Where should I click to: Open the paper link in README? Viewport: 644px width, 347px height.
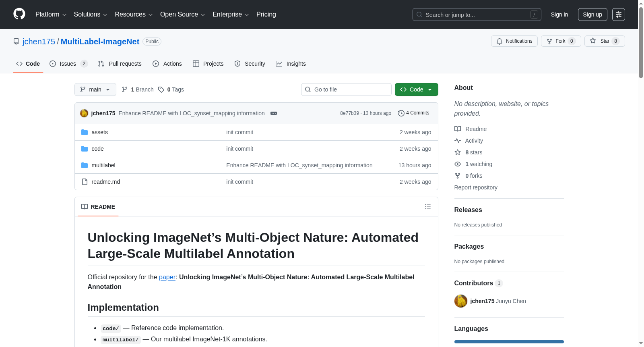pos(167,277)
